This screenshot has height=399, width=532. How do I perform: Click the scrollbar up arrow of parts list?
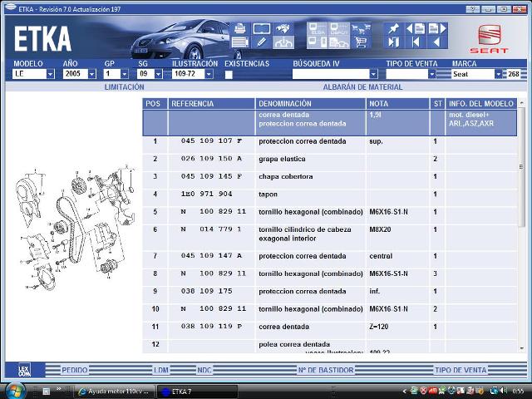click(521, 103)
